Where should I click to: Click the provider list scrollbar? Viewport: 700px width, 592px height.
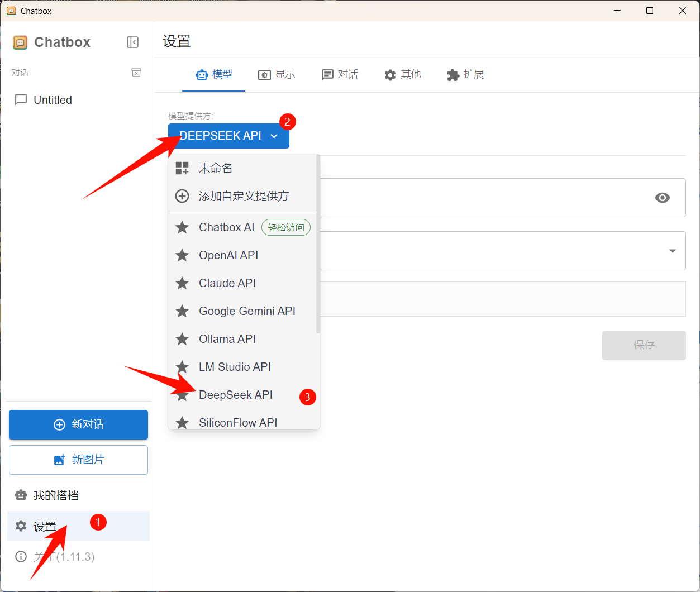[x=318, y=244]
